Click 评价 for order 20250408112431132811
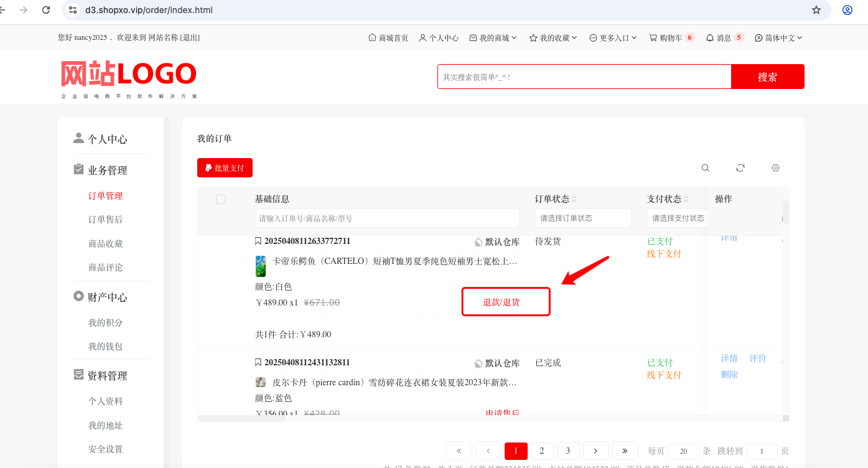The width and height of the screenshot is (868, 468). tap(758, 358)
